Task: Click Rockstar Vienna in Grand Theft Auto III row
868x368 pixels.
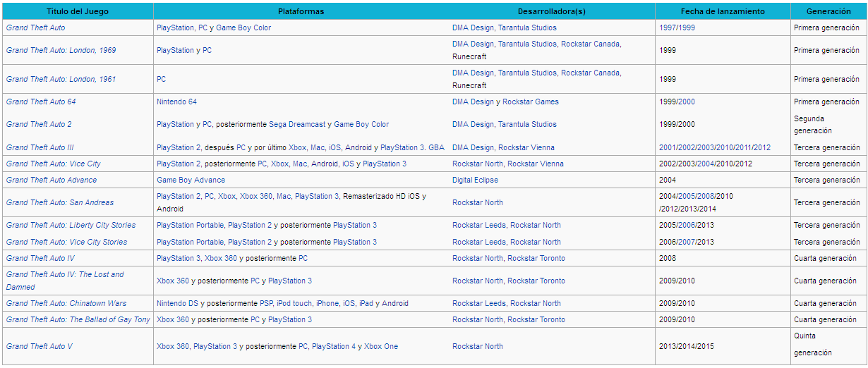Action: 526,147
